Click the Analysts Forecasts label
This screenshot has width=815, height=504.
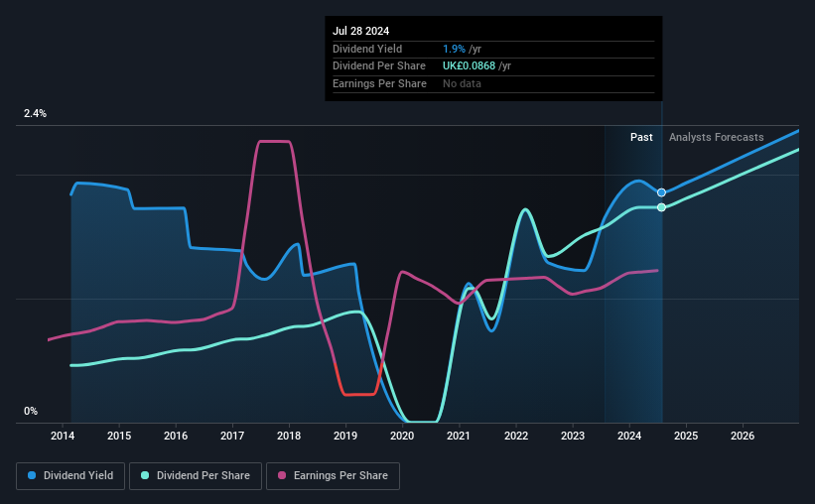(x=717, y=137)
